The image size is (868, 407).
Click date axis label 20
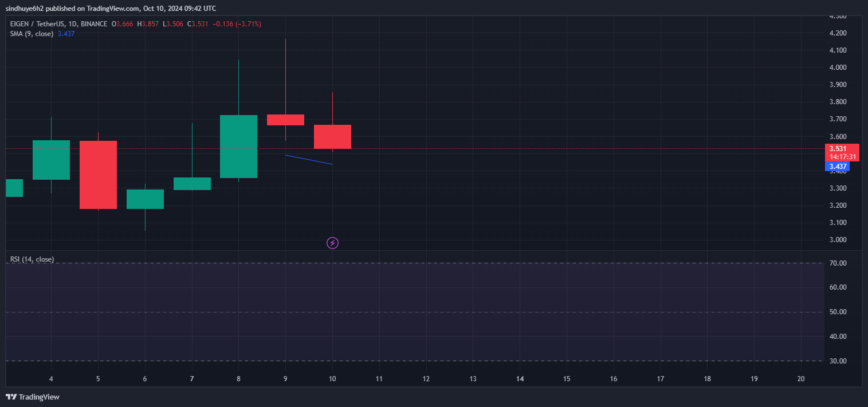tap(801, 379)
